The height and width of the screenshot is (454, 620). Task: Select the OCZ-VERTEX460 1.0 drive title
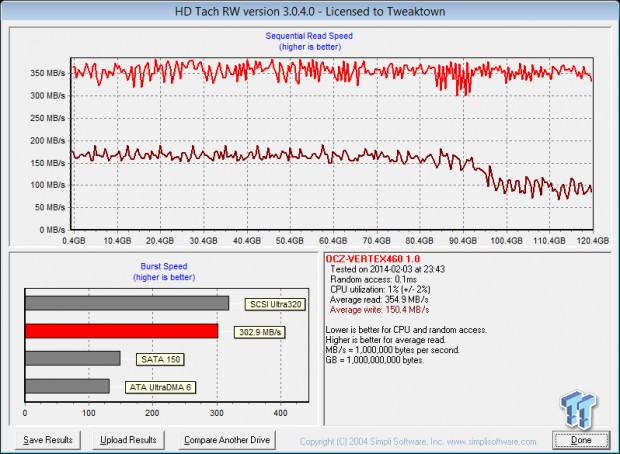pyautogui.click(x=372, y=259)
